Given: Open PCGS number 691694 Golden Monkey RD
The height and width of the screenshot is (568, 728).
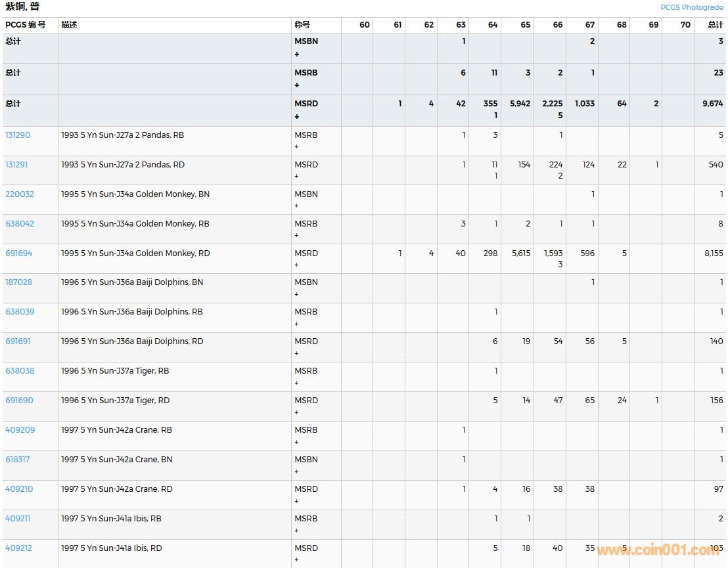Looking at the screenshot, I should click(18, 253).
